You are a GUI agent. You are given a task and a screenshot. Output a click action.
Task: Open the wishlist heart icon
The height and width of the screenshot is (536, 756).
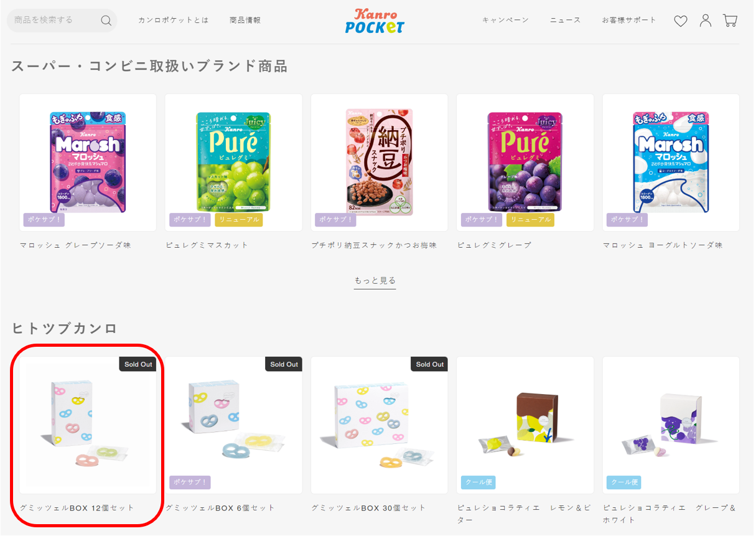point(681,21)
